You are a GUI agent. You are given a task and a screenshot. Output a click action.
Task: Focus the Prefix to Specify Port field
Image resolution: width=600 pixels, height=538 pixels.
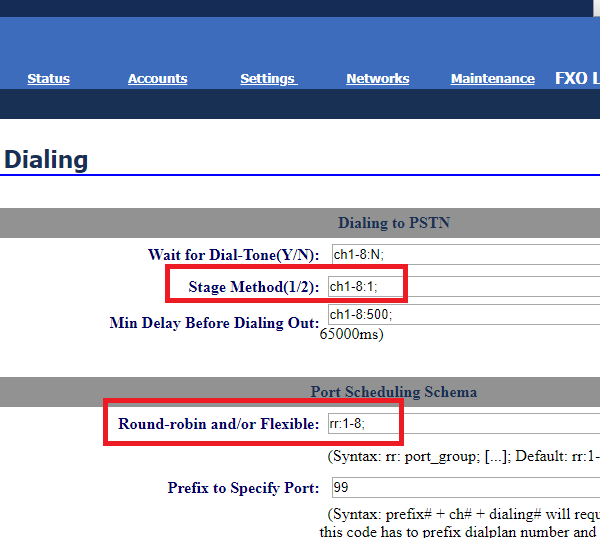point(464,488)
